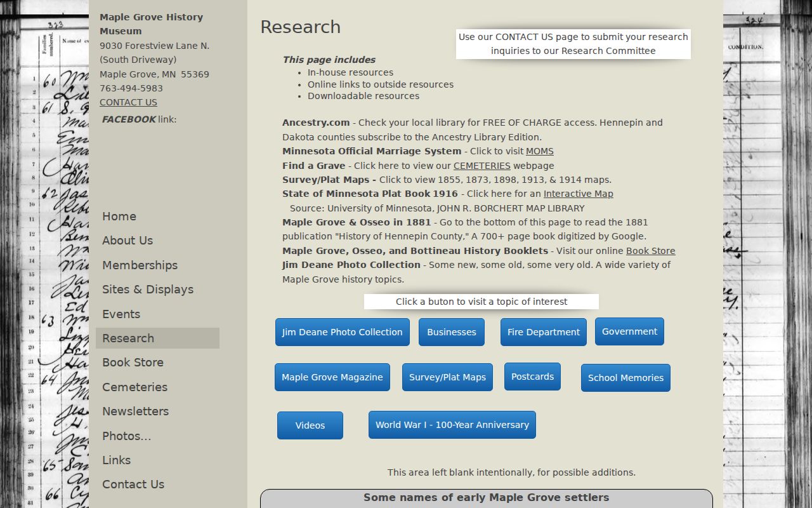Viewport: 812px width, 508px height.
Task: Open the Maple Grove Magazine button
Action: coord(332,377)
